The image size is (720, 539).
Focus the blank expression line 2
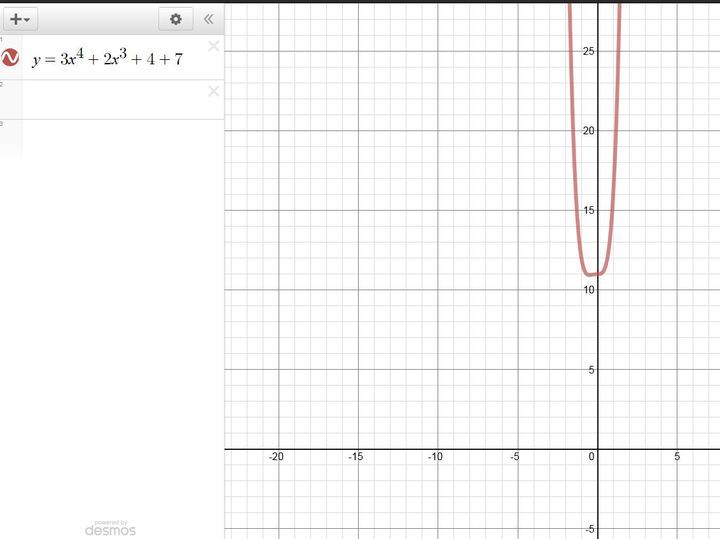coord(110,100)
